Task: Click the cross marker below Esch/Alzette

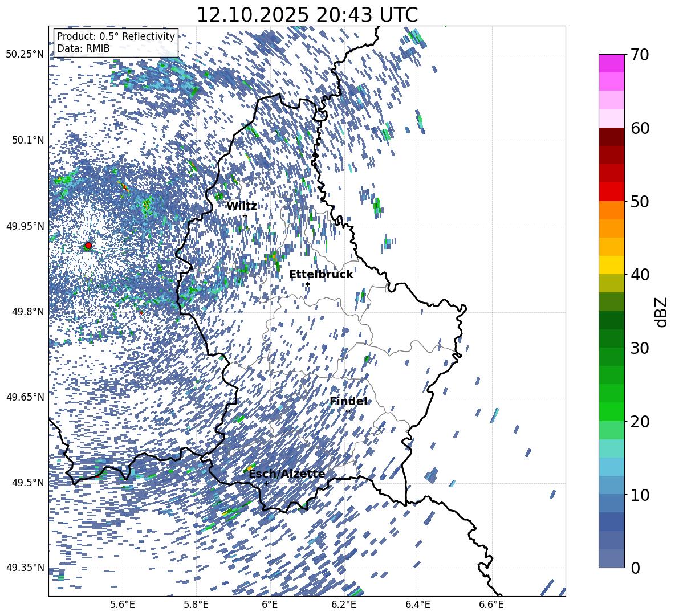Action: (x=266, y=483)
